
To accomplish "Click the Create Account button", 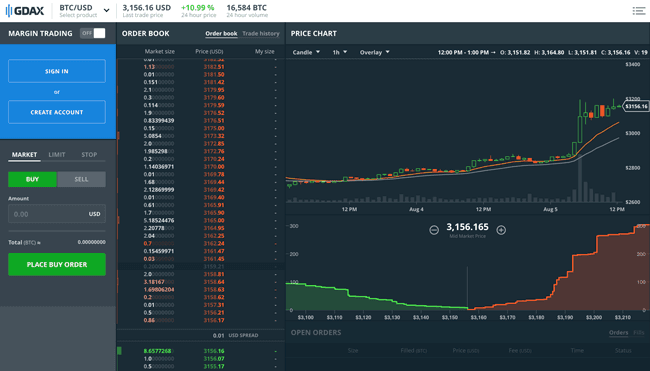I will coord(57,112).
